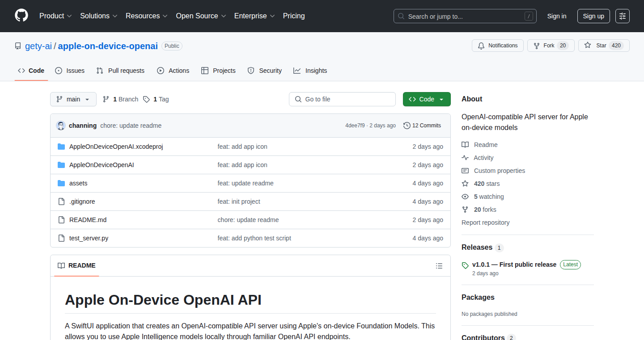Click the search magnifier icon in header

(401, 16)
